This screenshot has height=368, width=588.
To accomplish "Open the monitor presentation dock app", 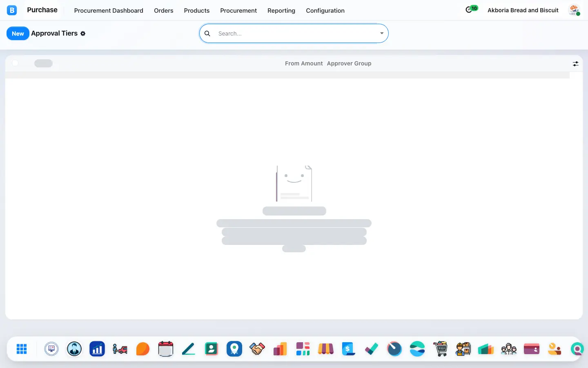I will (51, 349).
